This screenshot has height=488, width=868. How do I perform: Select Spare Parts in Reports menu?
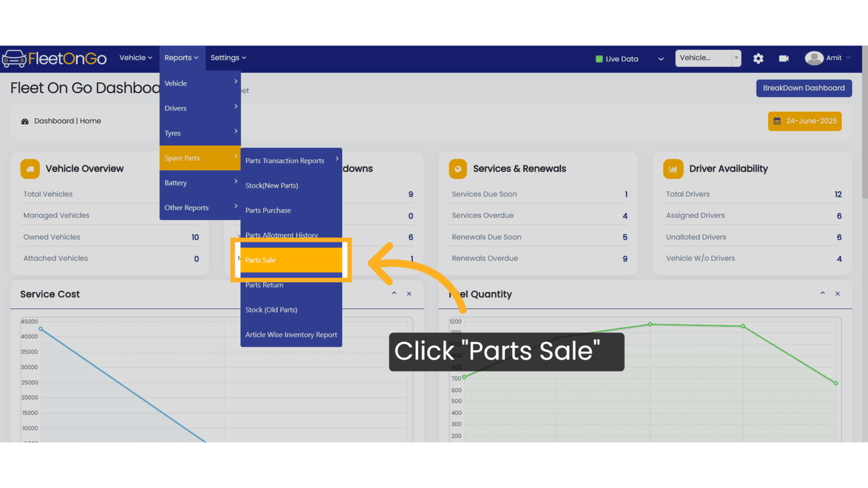[x=200, y=158]
